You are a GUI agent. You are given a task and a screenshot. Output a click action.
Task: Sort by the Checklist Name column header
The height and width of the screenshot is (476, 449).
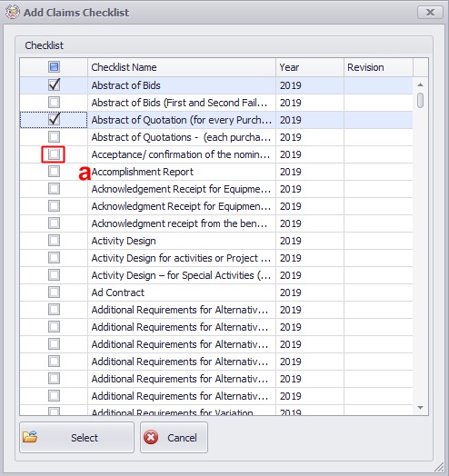coord(182,67)
